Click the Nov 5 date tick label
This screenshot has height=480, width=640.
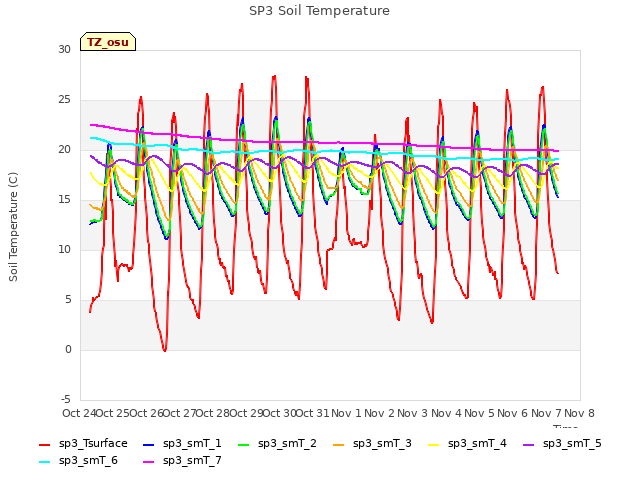(480, 413)
